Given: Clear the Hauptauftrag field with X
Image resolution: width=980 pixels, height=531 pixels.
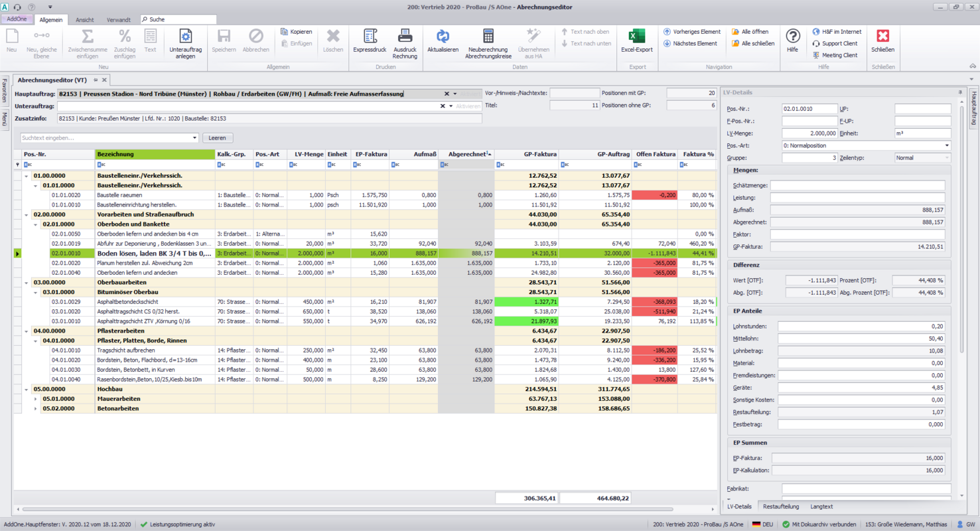Looking at the screenshot, I should [x=447, y=94].
